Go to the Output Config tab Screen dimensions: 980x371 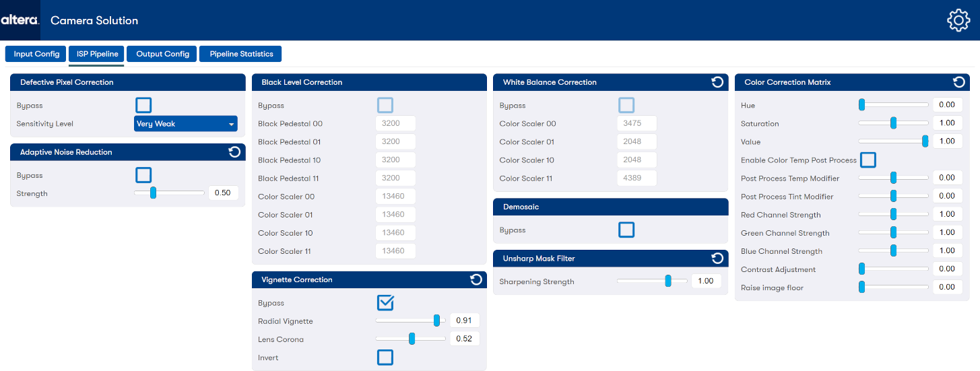162,54
